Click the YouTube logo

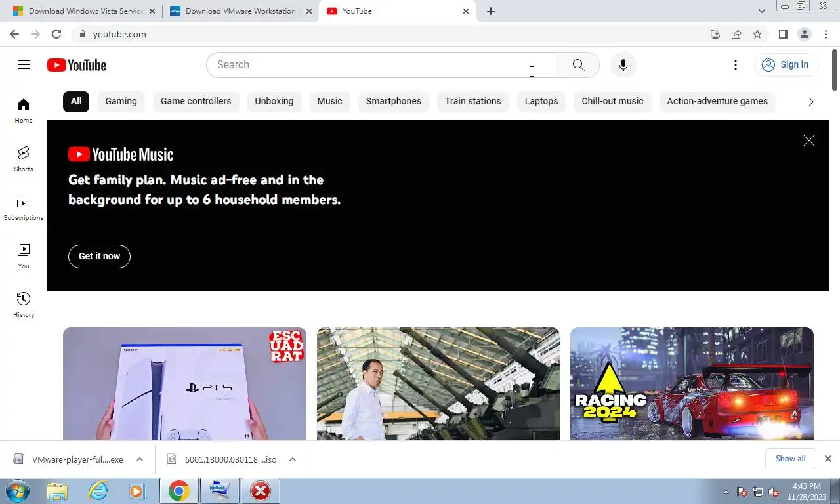(x=77, y=65)
